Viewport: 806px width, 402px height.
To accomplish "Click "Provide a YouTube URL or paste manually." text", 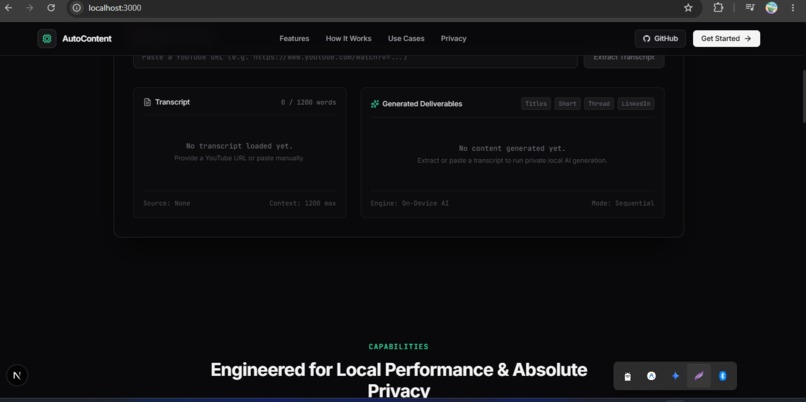I will coord(240,158).
